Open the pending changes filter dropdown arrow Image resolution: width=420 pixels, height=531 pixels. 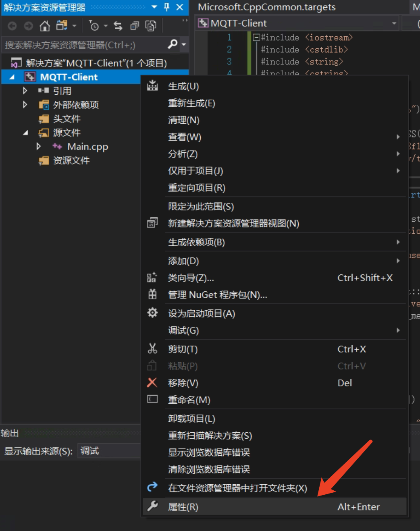pyautogui.click(x=106, y=26)
